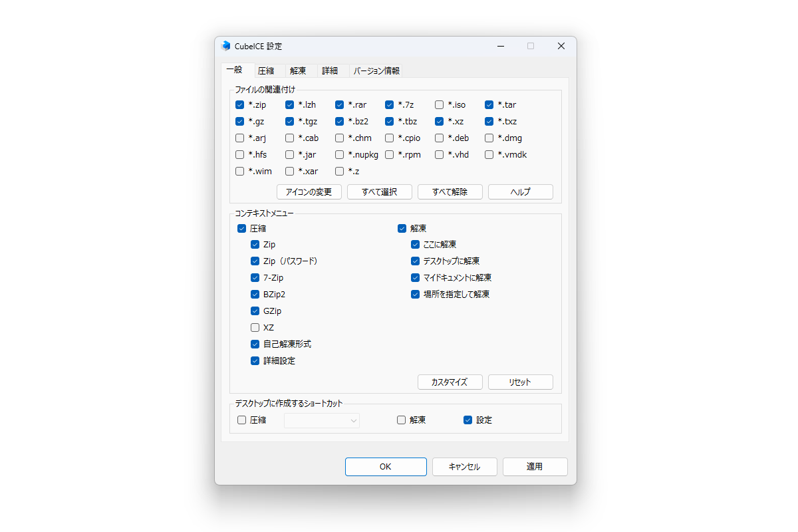Toggle Zip (パスワード) checkbox
The width and height of the screenshot is (798, 532).
click(255, 261)
